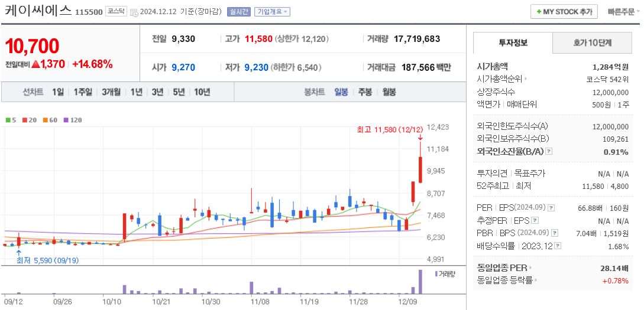The height and width of the screenshot is (310, 644).
Task: Expand the 동일업종 등락률 arrow
Action: (x=536, y=280)
